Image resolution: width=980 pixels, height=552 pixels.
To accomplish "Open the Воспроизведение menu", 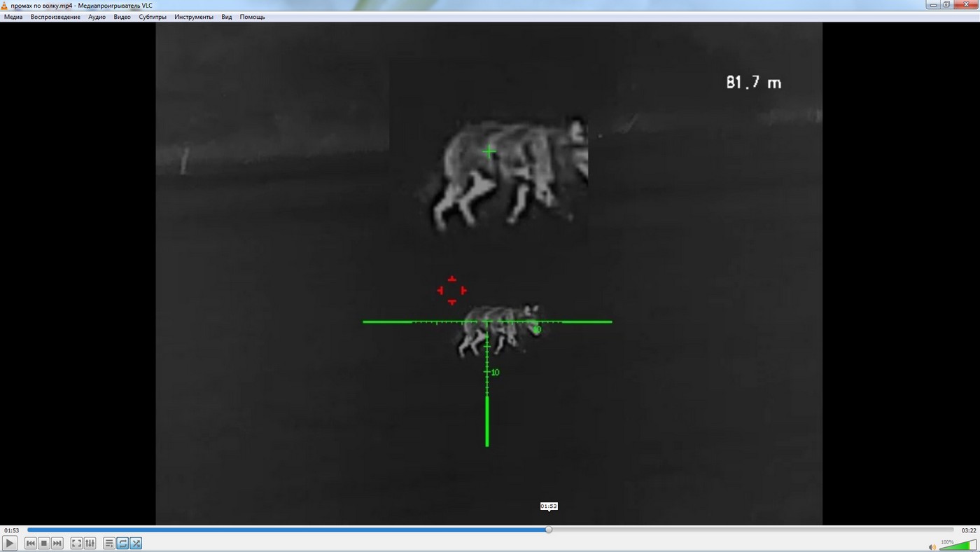I will click(x=55, y=17).
